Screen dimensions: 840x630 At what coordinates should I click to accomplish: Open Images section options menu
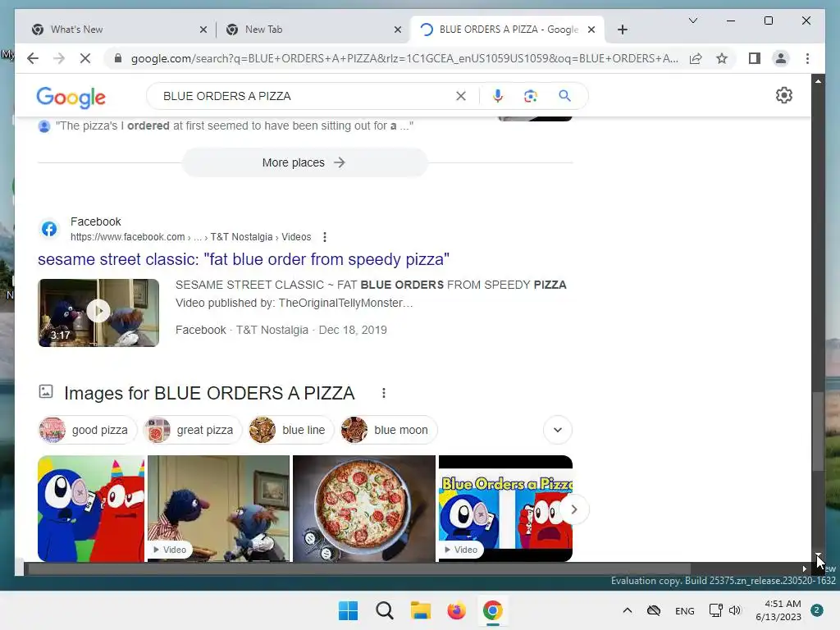click(x=384, y=393)
